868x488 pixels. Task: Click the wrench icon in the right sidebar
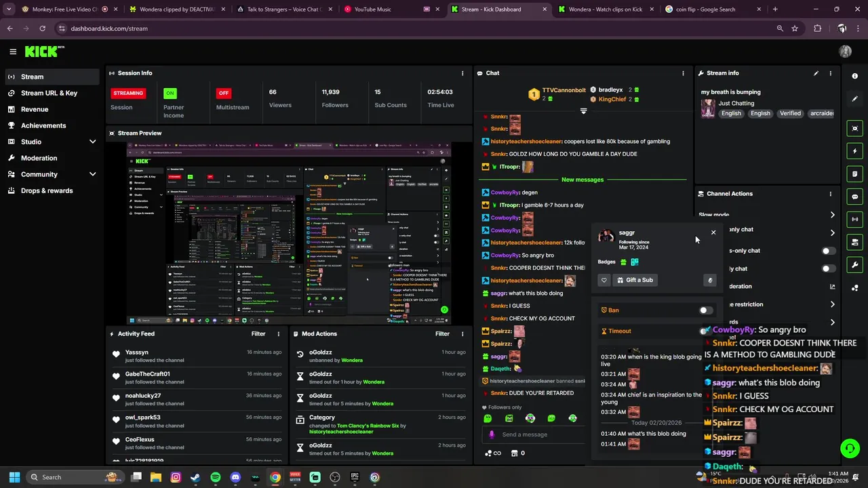pos(855,265)
